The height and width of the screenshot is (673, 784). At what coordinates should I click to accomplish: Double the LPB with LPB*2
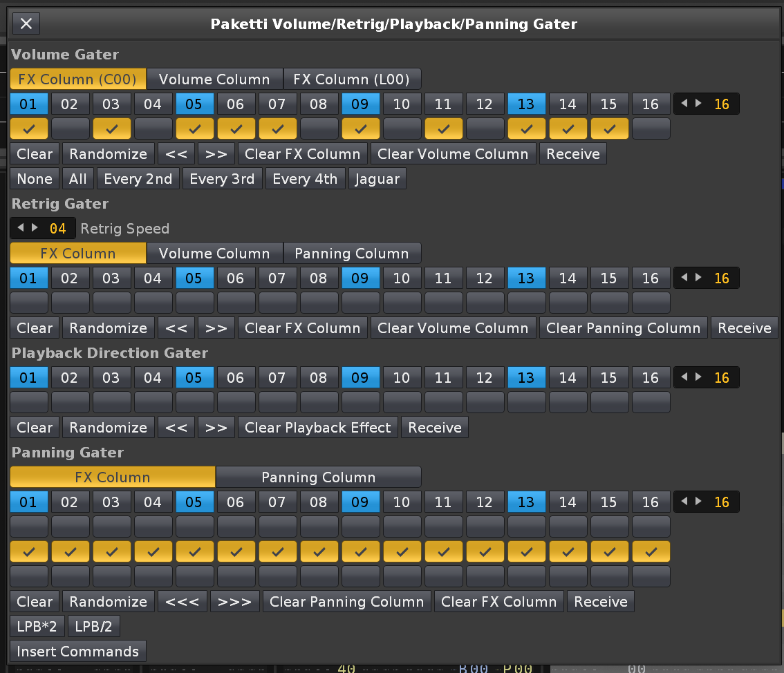click(37, 627)
